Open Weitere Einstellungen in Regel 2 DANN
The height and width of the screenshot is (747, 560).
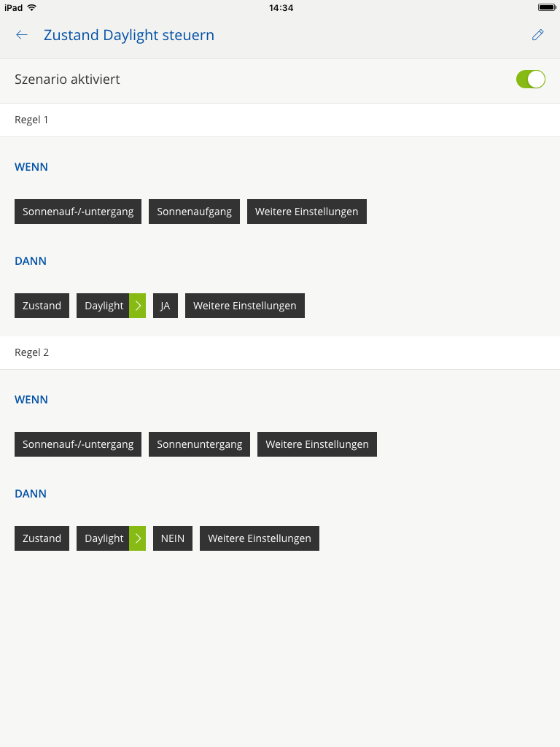click(259, 538)
